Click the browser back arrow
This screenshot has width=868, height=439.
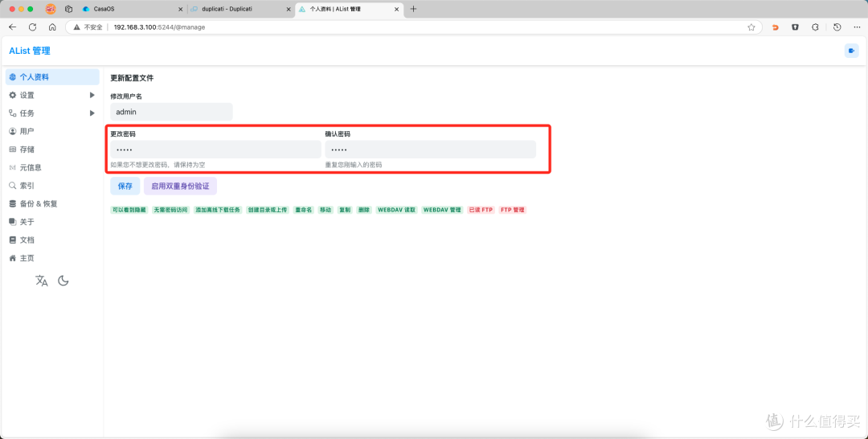click(x=13, y=27)
